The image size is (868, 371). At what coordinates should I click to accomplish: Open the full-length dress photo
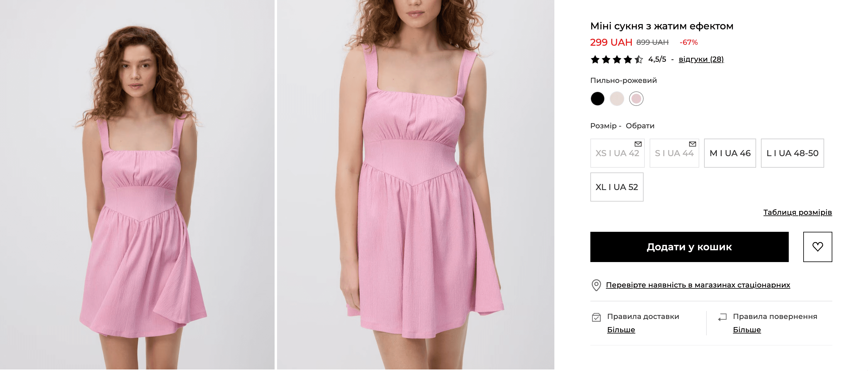coord(137,185)
